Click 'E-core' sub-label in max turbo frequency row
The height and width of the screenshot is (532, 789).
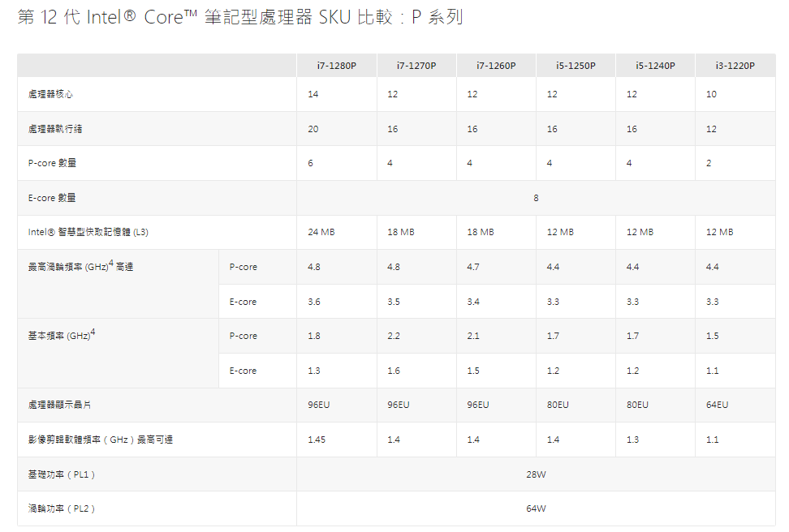[243, 302]
